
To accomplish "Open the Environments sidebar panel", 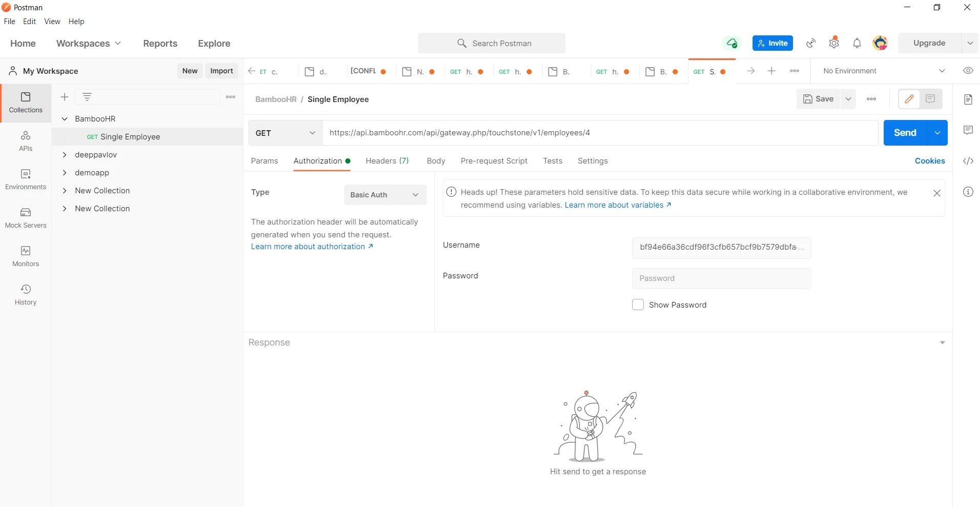I will (x=26, y=180).
